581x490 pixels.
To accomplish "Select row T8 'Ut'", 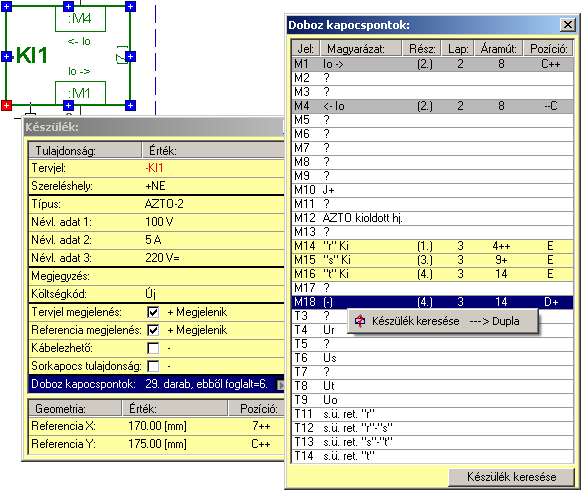I will pos(432,386).
